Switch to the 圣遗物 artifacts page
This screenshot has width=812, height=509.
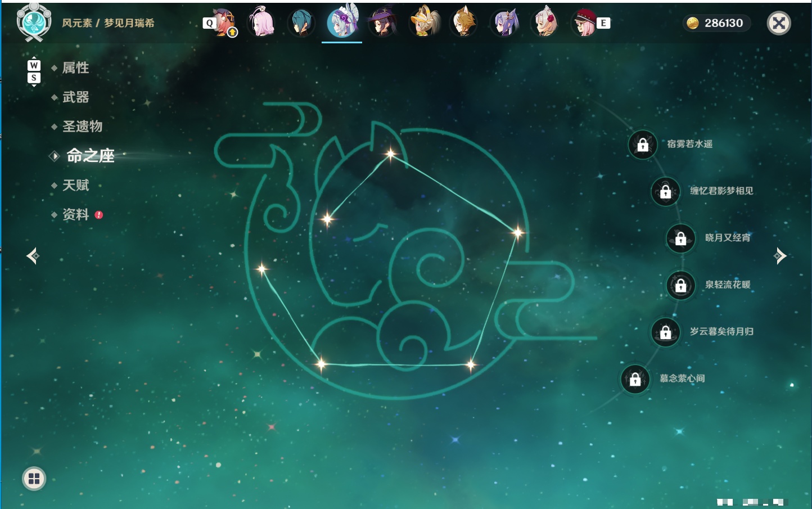82,127
